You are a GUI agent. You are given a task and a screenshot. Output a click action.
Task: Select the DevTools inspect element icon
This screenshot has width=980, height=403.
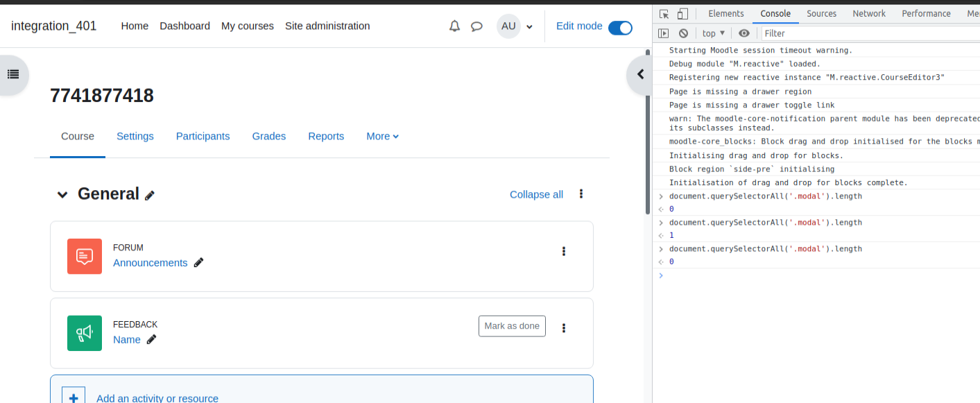click(664, 14)
